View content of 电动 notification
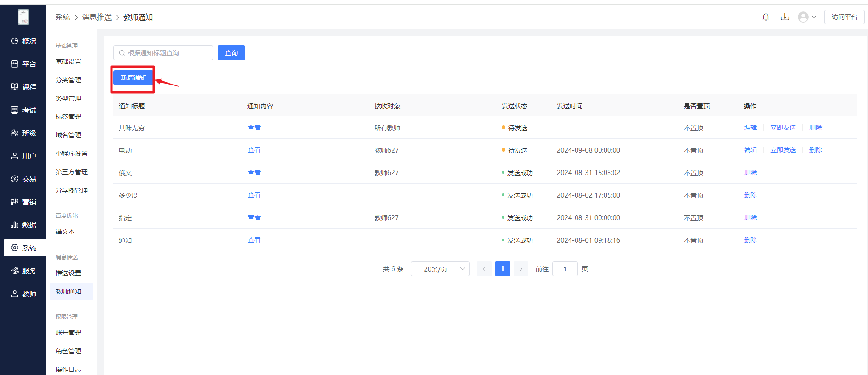 [254, 150]
